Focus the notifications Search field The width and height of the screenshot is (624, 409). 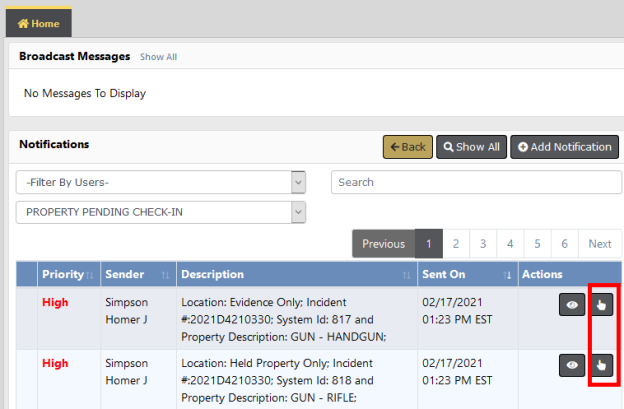tap(475, 182)
